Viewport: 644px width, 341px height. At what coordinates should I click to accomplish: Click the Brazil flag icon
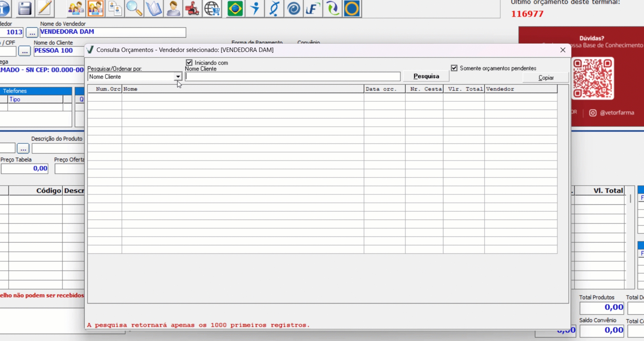coord(235,8)
